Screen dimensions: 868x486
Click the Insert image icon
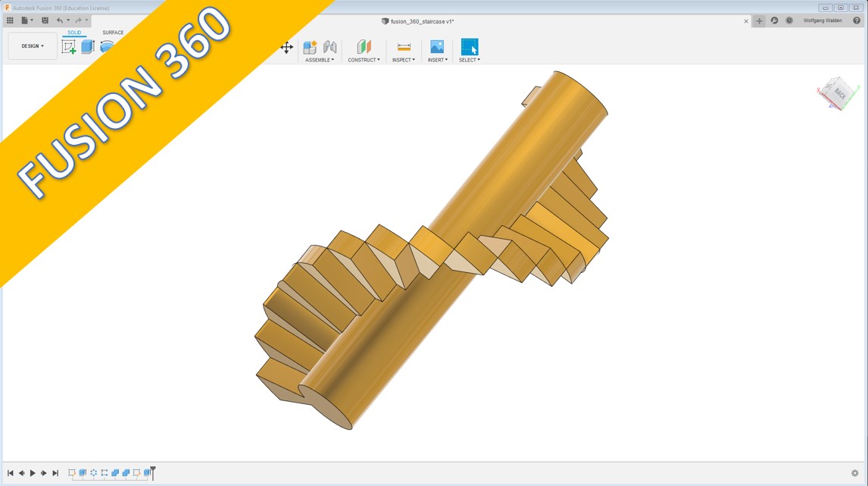tap(437, 47)
